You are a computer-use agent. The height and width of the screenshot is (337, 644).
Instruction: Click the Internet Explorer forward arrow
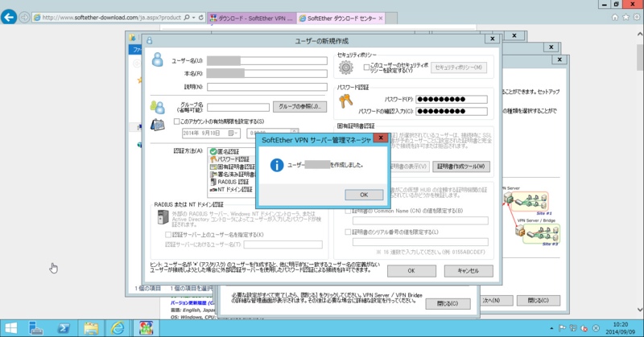pos(24,18)
